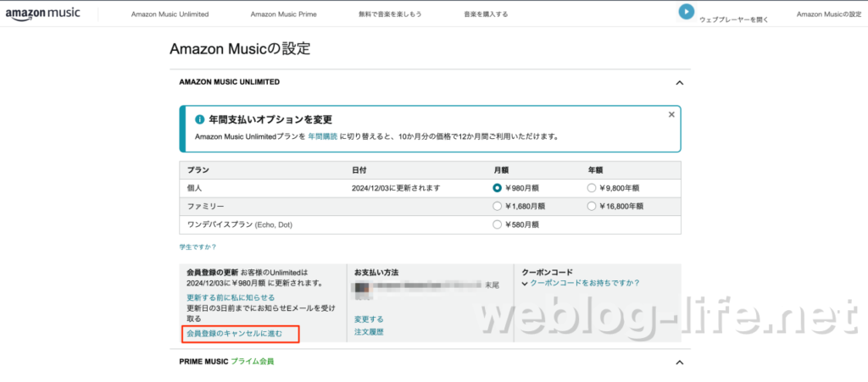This screenshot has height=382, width=868.
Task: Click the 月額 column header
Action: [502, 169]
